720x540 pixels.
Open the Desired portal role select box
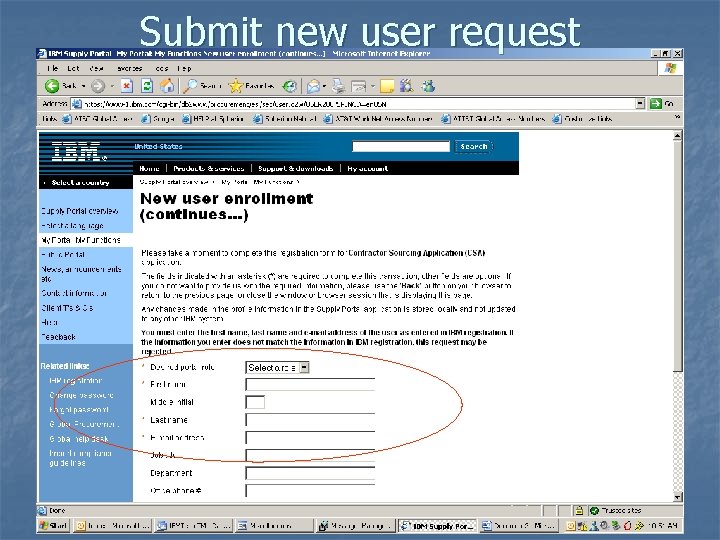pyautogui.click(x=277, y=367)
